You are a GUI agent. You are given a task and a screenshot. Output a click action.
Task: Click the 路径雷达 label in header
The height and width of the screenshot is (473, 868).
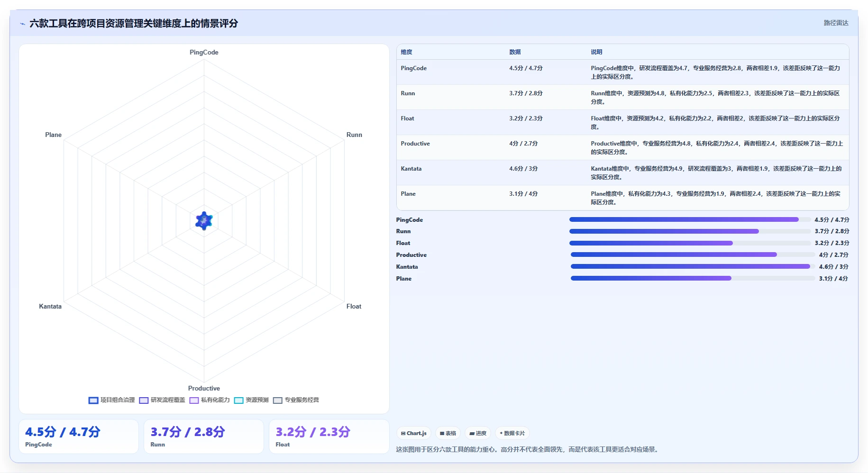pyautogui.click(x=836, y=23)
